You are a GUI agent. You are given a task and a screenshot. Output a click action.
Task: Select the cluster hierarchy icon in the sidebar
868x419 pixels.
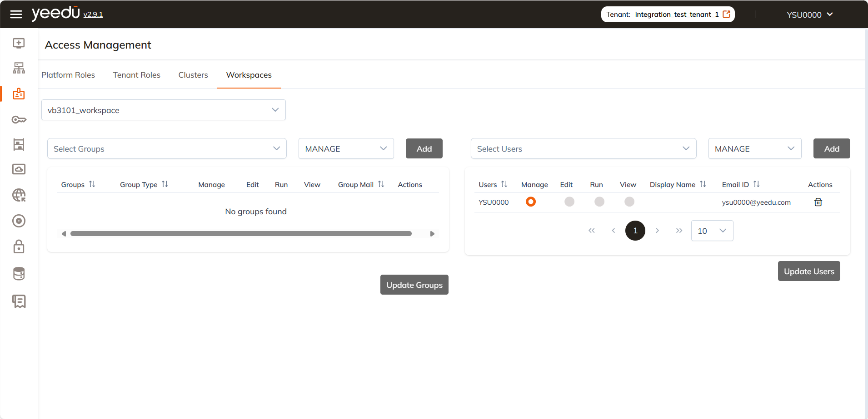pyautogui.click(x=19, y=68)
